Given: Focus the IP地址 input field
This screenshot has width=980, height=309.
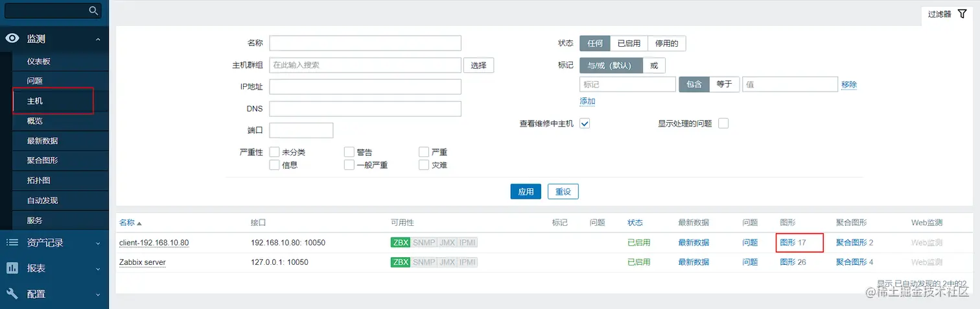Looking at the screenshot, I should coord(365,87).
